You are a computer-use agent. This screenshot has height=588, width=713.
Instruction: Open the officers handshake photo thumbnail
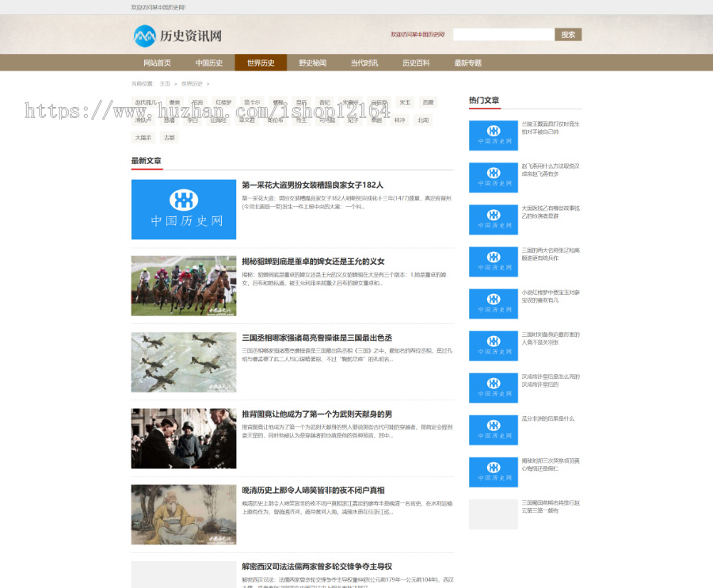[x=183, y=438]
